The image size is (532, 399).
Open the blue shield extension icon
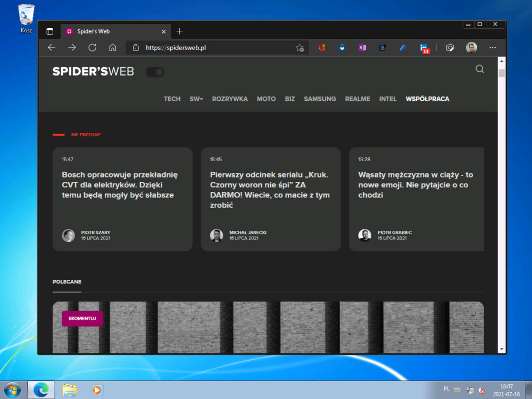click(x=342, y=47)
